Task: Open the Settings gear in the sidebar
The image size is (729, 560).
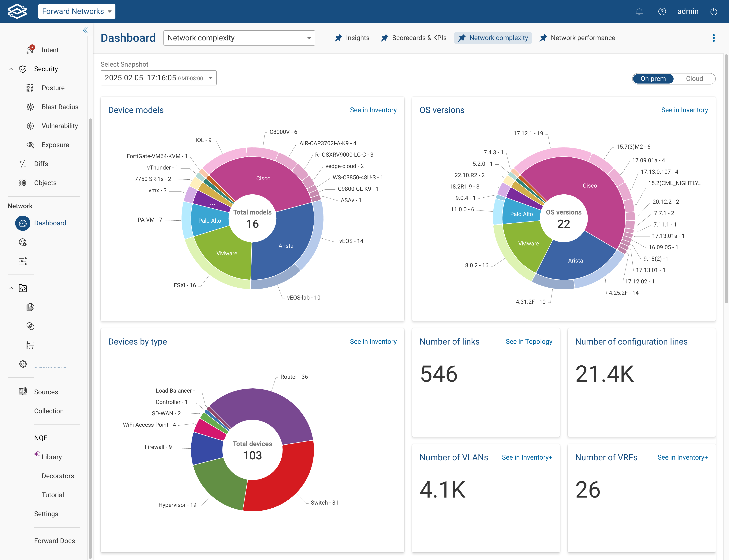Action: pyautogui.click(x=22, y=364)
